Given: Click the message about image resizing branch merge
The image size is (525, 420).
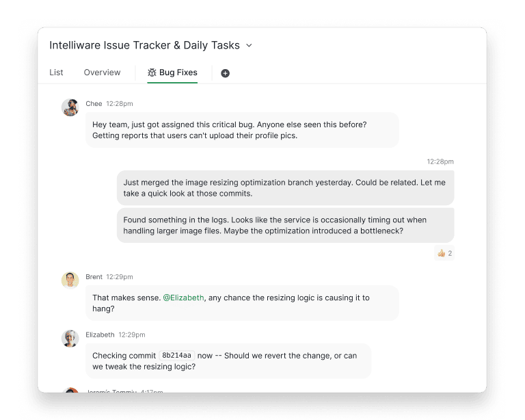Looking at the screenshot, I should [x=285, y=188].
